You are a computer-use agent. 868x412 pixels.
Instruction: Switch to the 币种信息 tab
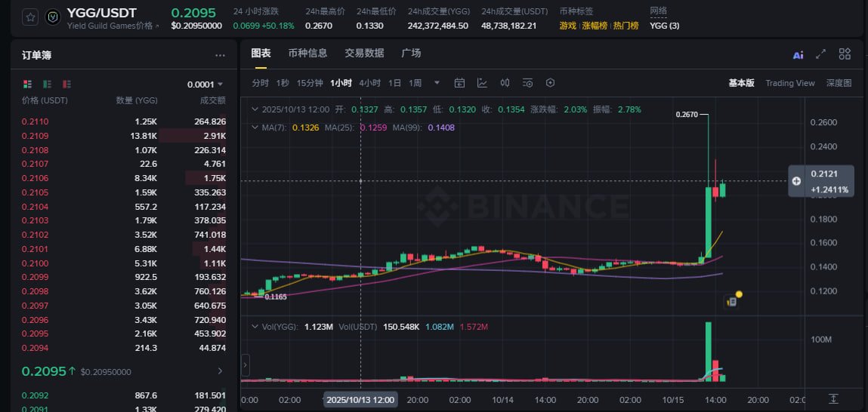pos(307,54)
